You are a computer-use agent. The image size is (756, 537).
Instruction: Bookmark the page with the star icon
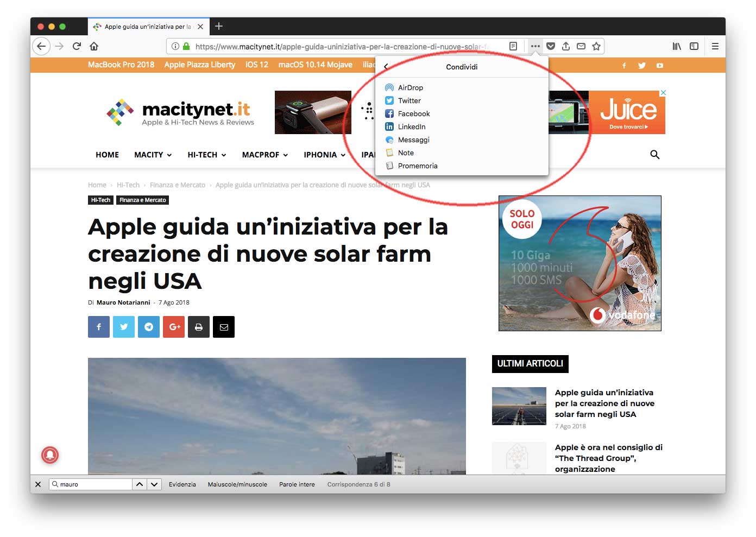596,46
